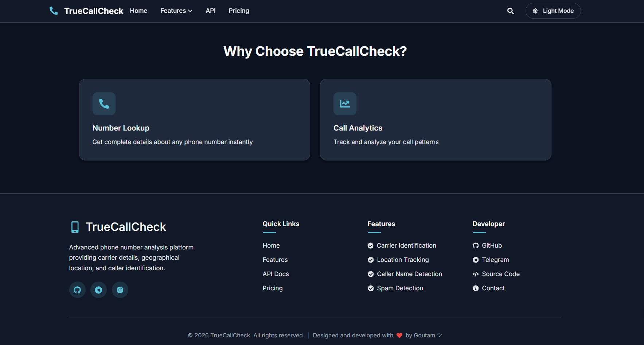This screenshot has width=644, height=345.
Task: Expand the Features dropdown in navbar
Action: pos(176,11)
